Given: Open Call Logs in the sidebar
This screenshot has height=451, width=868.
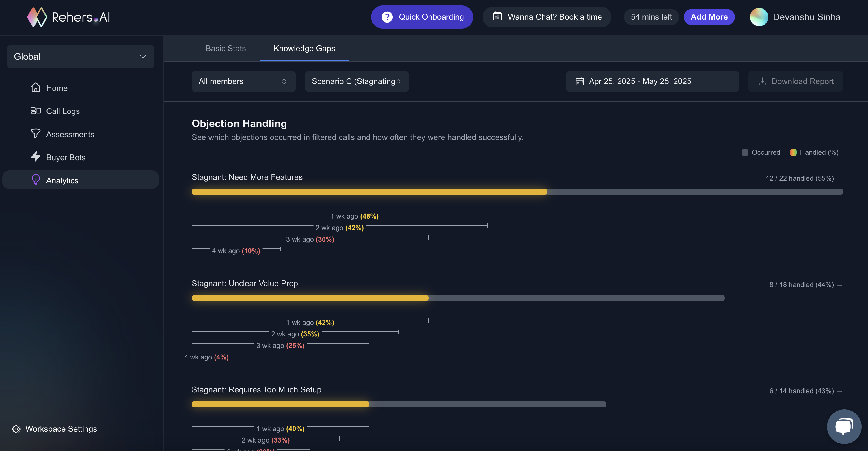Looking at the screenshot, I should coord(80,111).
